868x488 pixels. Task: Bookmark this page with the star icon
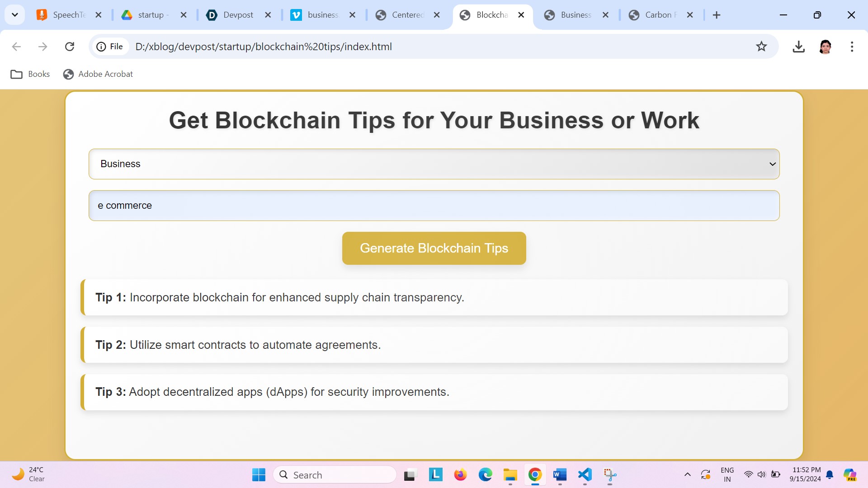click(x=761, y=47)
